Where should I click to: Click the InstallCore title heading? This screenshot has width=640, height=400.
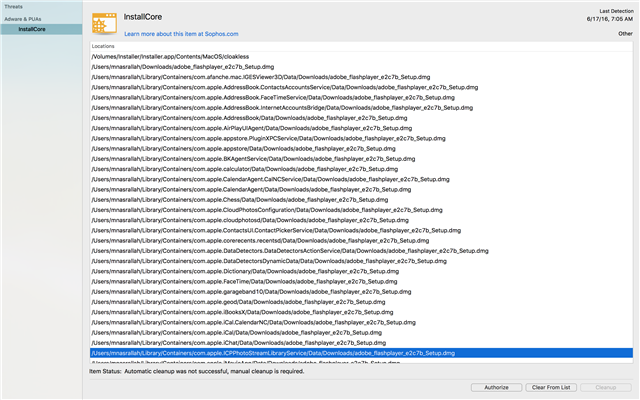point(143,17)
